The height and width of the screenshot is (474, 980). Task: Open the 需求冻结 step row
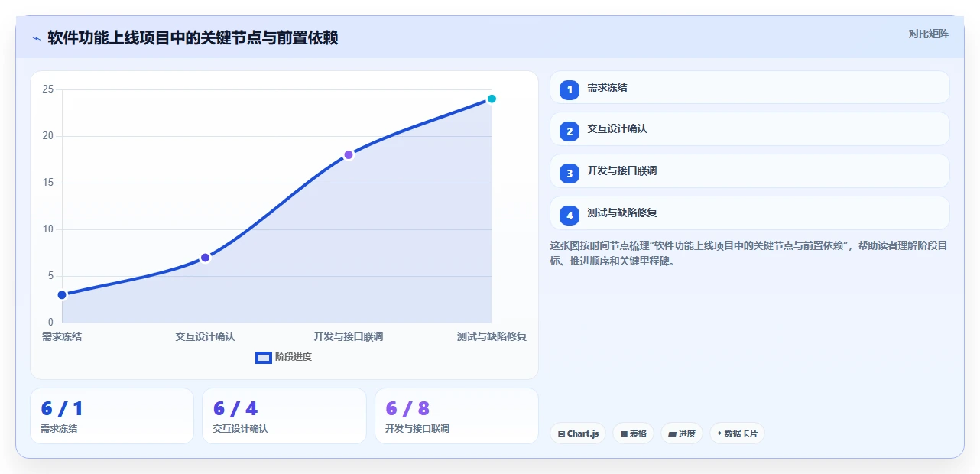coord(749,87)
